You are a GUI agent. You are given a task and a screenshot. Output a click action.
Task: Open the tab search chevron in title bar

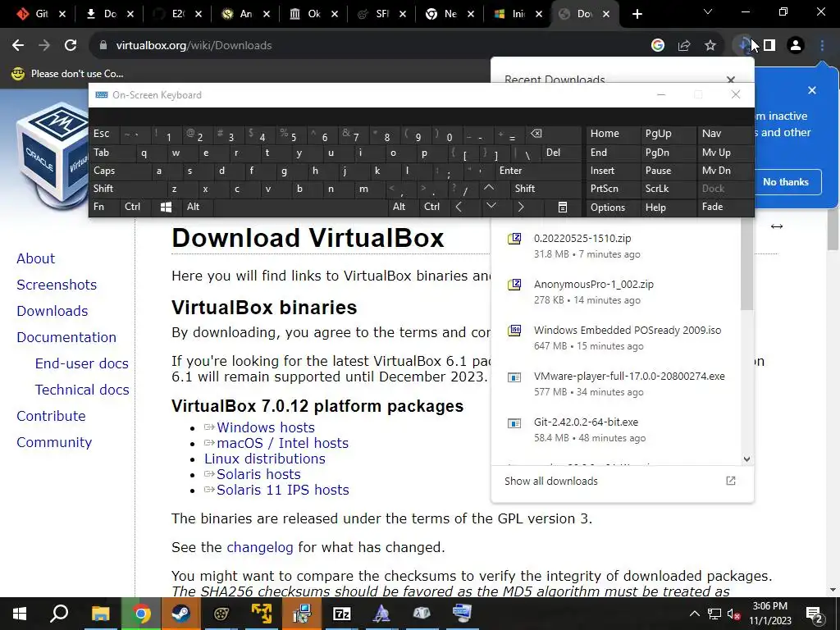(708, 11)
